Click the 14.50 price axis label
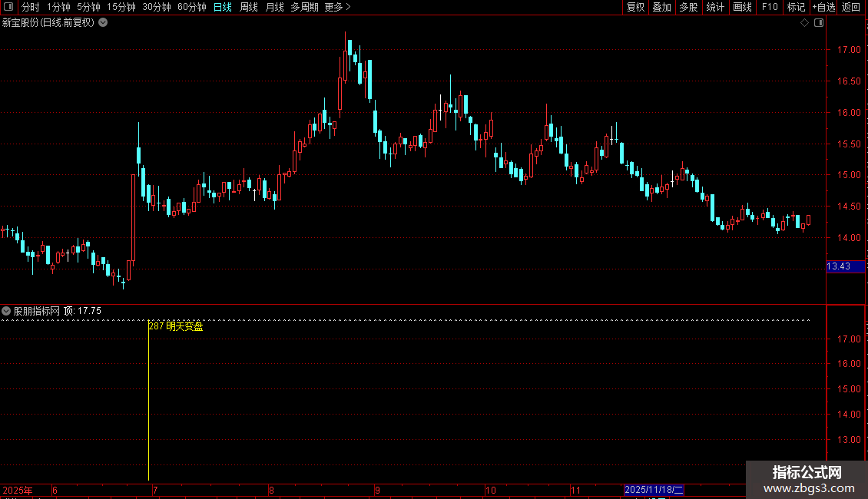 (849, 207)
